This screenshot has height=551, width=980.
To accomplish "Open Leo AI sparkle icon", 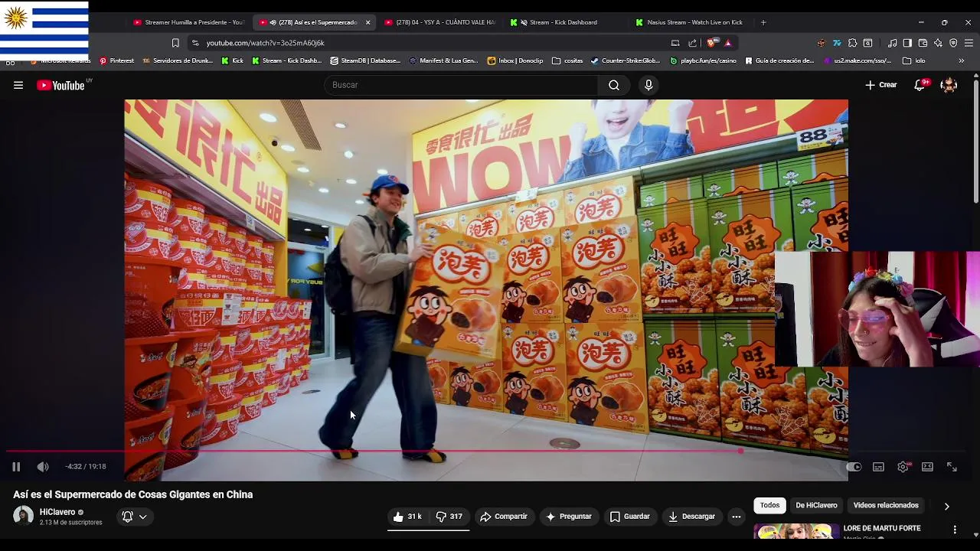I will 938,43.
